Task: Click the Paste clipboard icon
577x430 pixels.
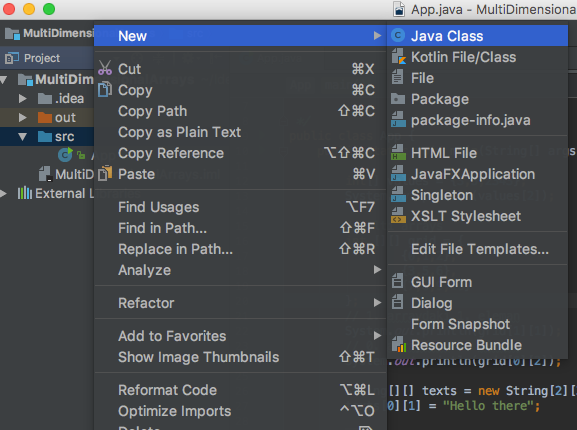Action: [x=105, y=173]
